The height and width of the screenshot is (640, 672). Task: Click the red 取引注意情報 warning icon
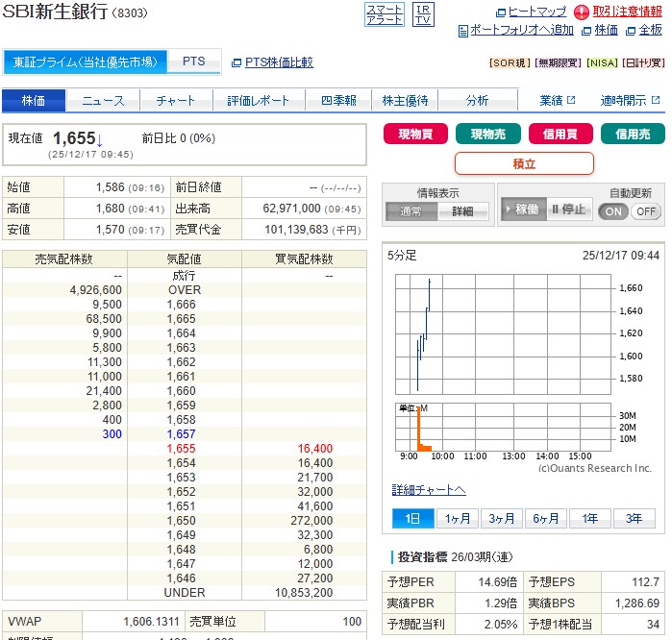pyautogui.click(x=582, y=12)
